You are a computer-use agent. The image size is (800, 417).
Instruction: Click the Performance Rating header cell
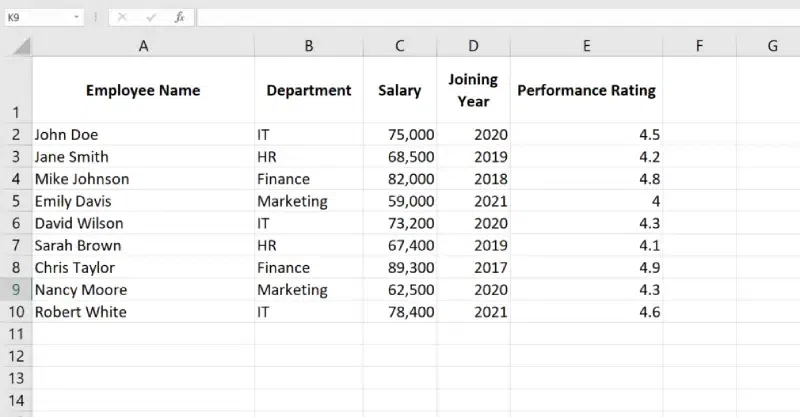click(x=587, y=90)
